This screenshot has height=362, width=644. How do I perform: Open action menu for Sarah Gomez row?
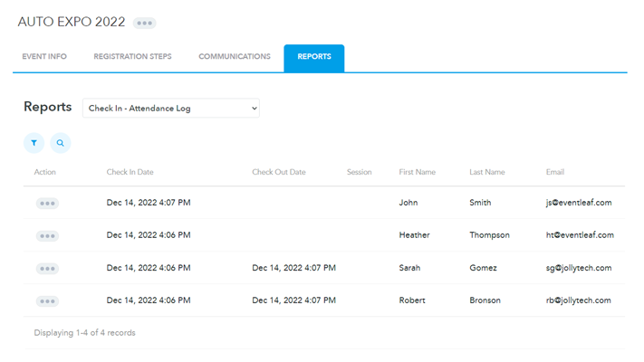pyautogui.click(x=47, y=268)
